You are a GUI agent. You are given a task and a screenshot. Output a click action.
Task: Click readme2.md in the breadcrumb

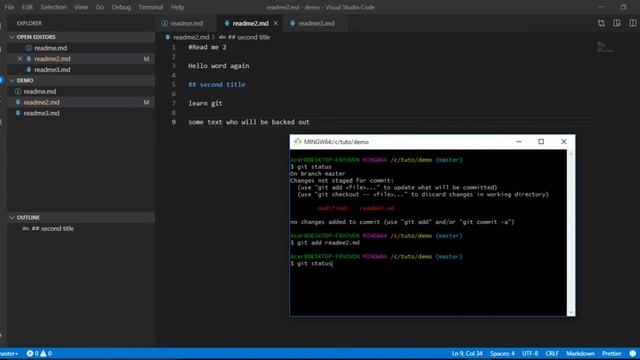[x=191, y=37]
